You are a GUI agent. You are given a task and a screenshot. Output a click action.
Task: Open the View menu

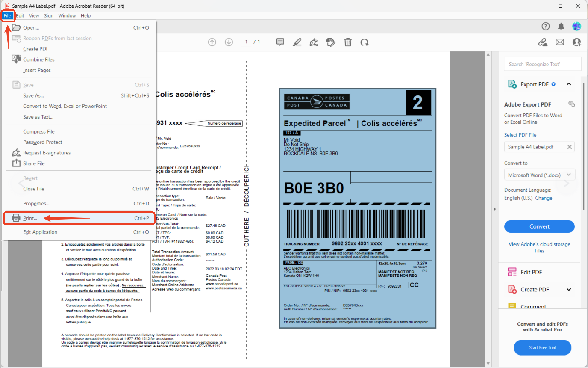click(x=34, y=15)
